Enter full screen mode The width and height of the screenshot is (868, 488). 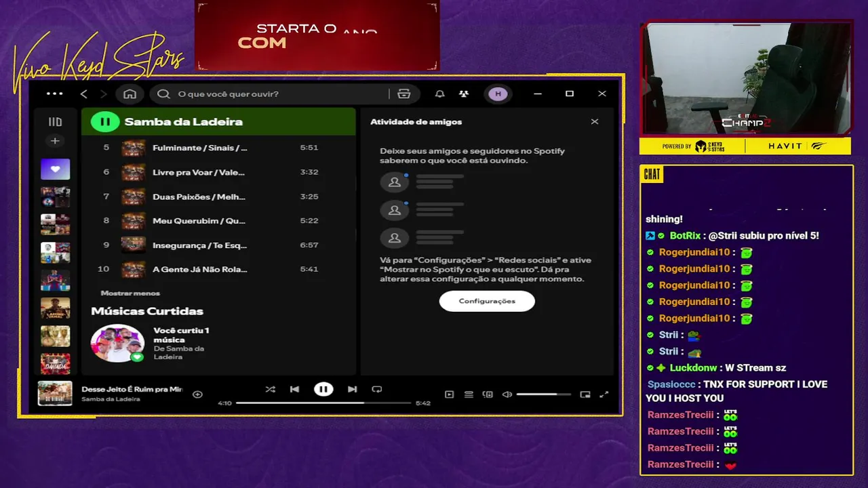point(604,394)
